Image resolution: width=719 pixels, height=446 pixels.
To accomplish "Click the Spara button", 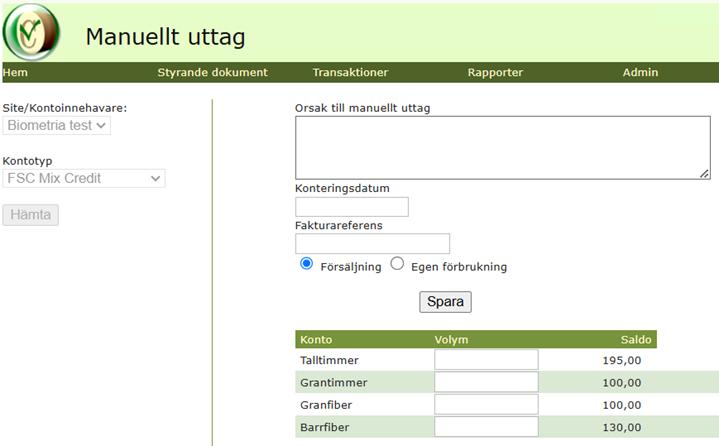I will point(445,302).
